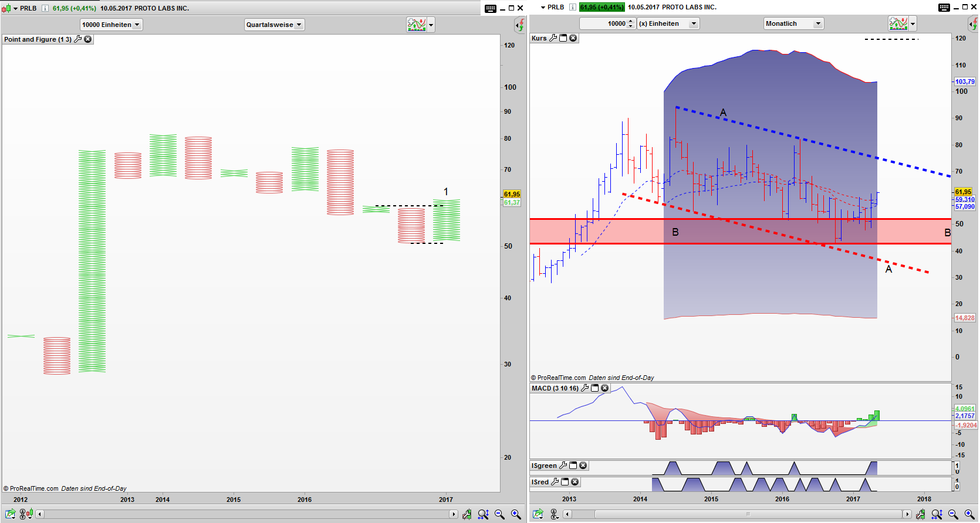Close the ISred indicator panel
Image resolution: width=980 pixels, height=523 pixels.
[x=575, y=482]
